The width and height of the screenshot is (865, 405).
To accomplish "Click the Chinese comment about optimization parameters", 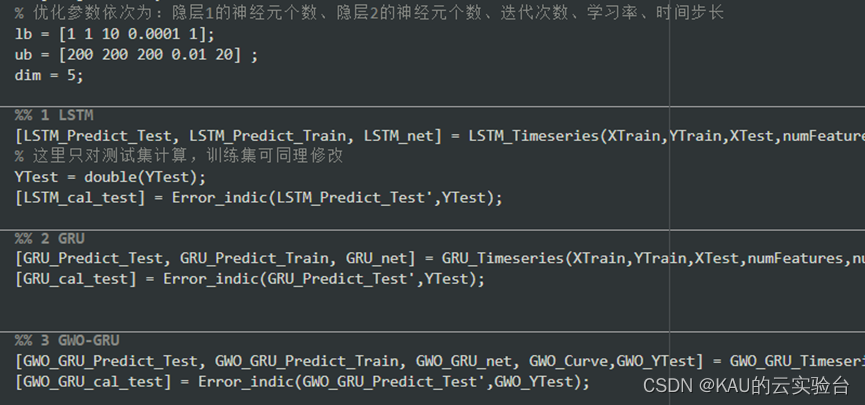I will point(369,13).
